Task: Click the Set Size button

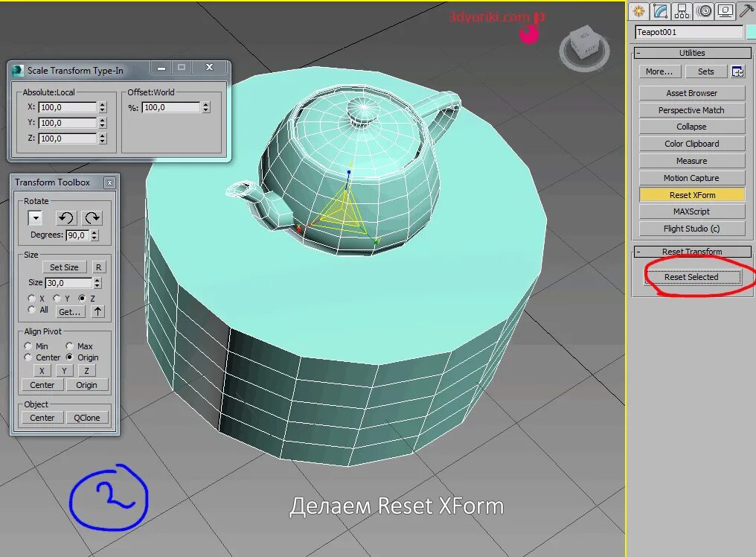Action: coord(64,267)
